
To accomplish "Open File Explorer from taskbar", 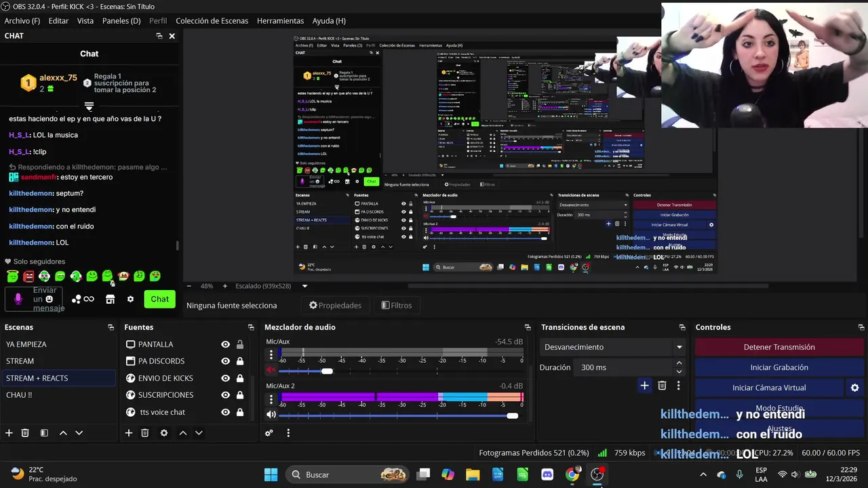I will click(x=473, y=474).
